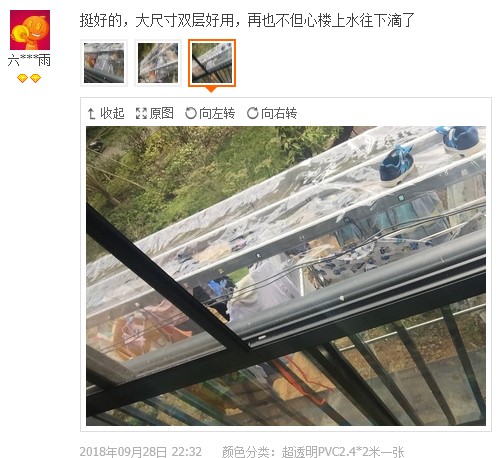Image resolution: width=497 pixels, height=458 pixels.
Task: Click the review date 2018年09月28日 22:32
Action: [x=141, y=452]
